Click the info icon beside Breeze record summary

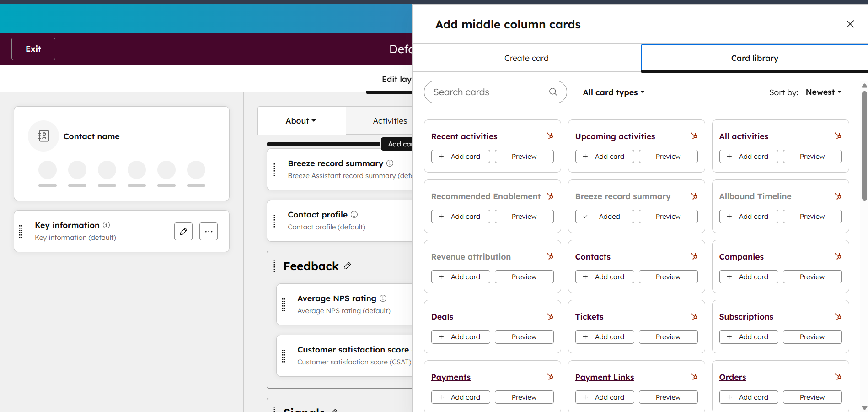(390, 163)
